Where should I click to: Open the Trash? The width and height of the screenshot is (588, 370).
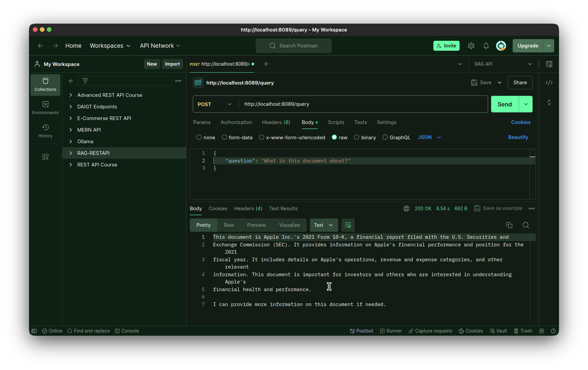coord(523,331)
